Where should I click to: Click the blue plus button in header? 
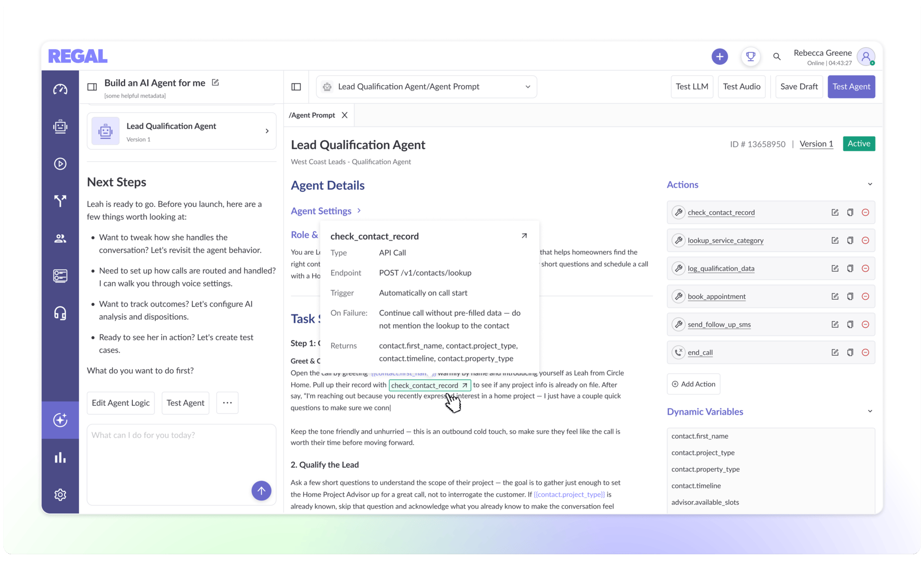(719, 57)
